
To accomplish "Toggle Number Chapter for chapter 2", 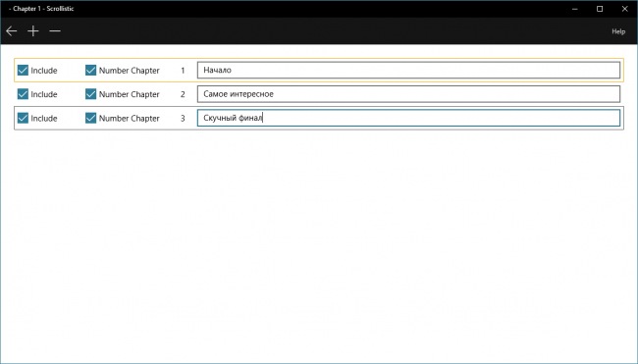I will [x=90, y=94].
